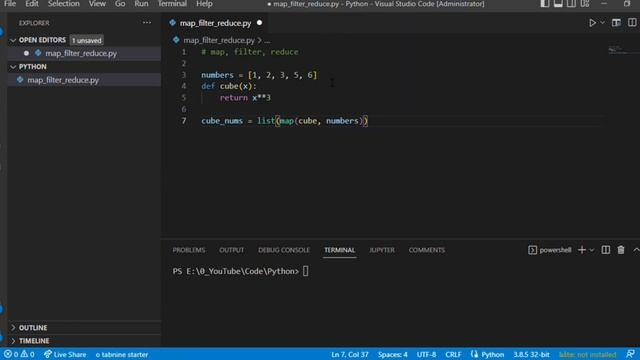This screenshot has width=640, height=360.
Task: Click in the terminal prompt input
Action: tap(306, 271)
